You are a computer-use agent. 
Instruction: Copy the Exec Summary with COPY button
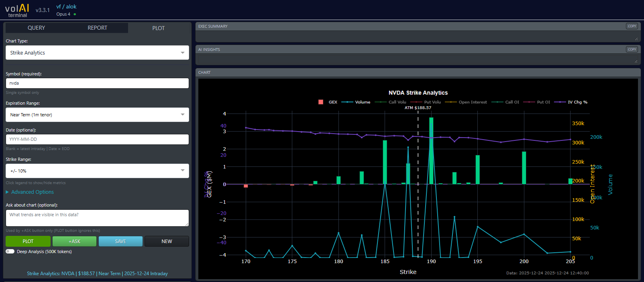pyautogui.click(x=632, y=26)
